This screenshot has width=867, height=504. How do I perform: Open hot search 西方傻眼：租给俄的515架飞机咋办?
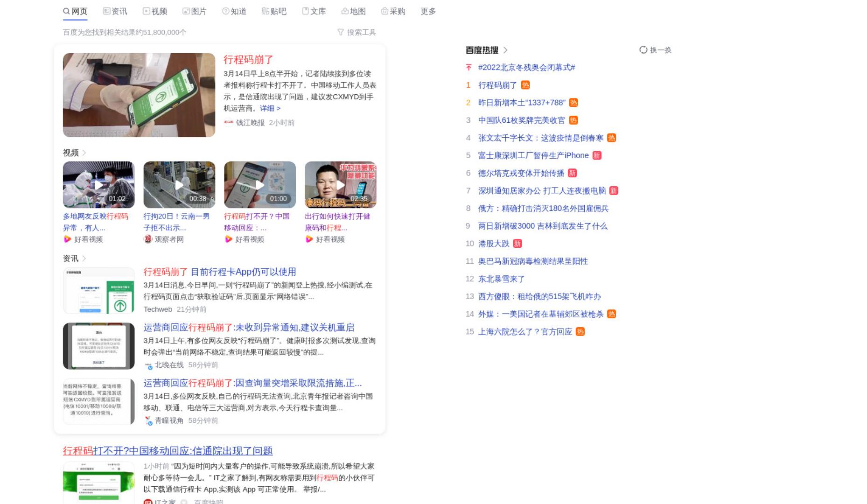click(539, 297)
